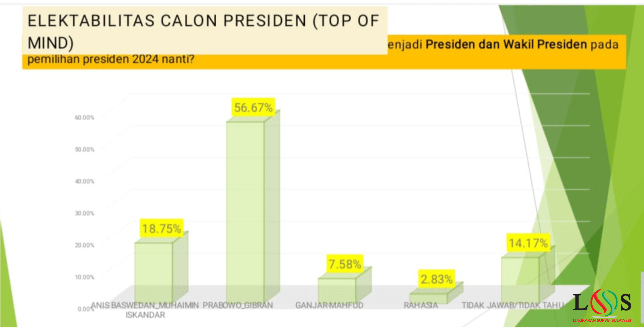
Task: Click the ANIS BASWEDAN_MUHAIMIN ISKANDAR axis label
Action: coord(145,310)
